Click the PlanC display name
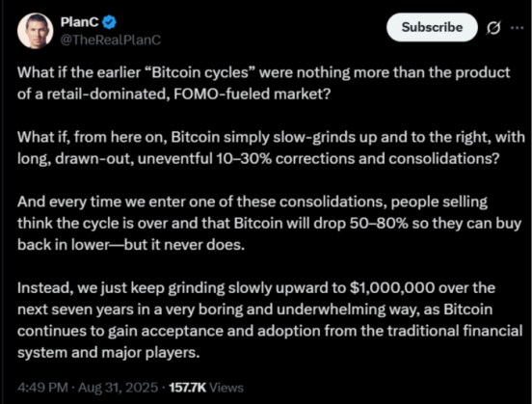The width and height of the screenshot is (532, 404). (79, 22)
